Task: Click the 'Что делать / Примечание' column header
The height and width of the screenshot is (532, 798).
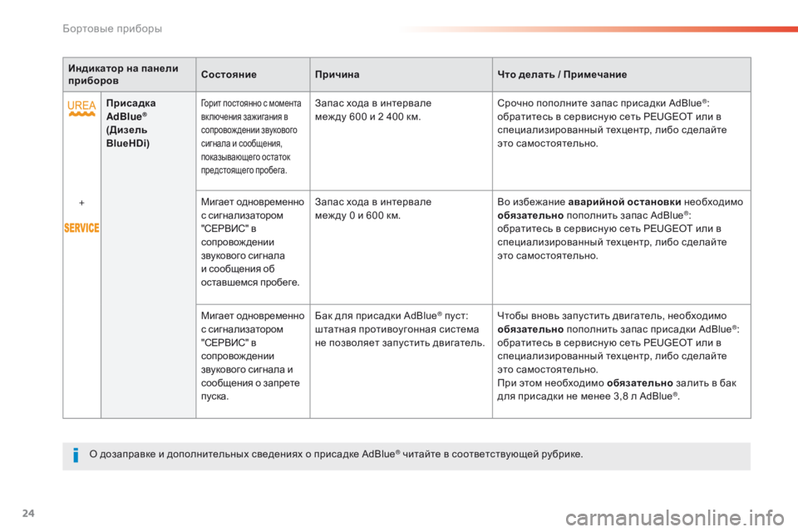Action: pos(622,74)
